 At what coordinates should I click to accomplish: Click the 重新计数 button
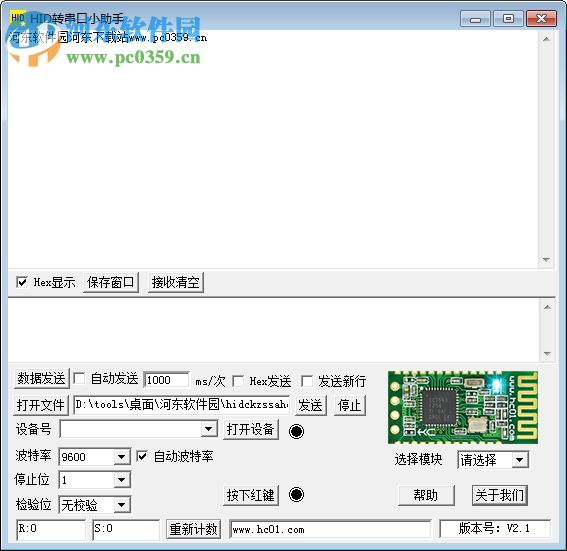tap(193, 529)
